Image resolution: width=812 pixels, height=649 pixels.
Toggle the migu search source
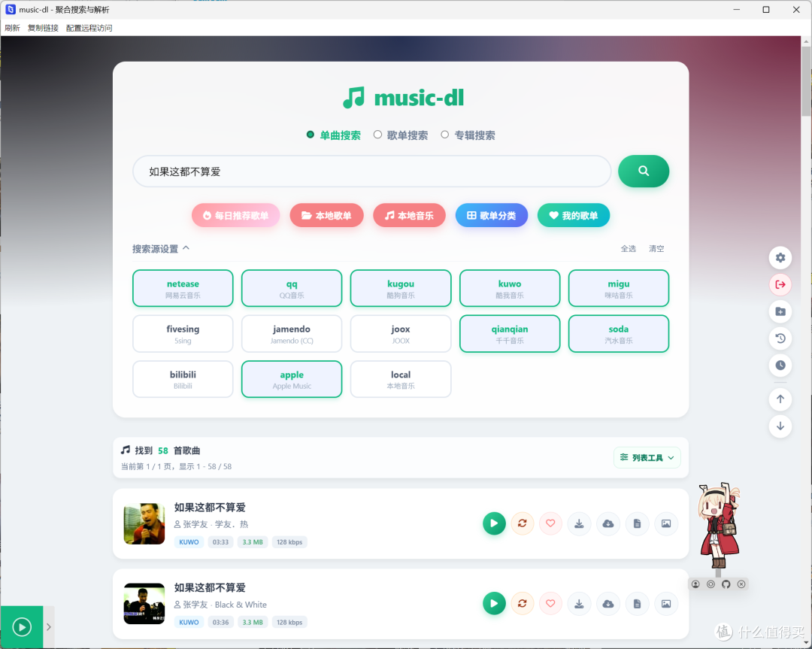pos(619,288)
